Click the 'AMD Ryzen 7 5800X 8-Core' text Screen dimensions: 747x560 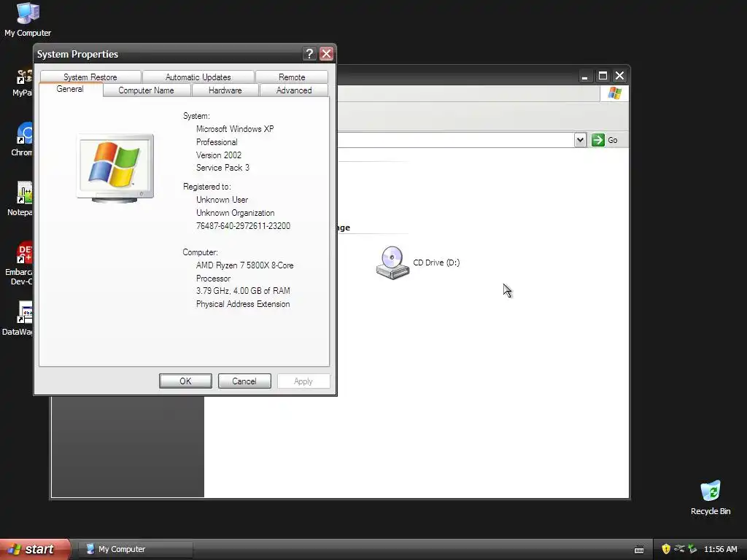click(x=245, y=265)
